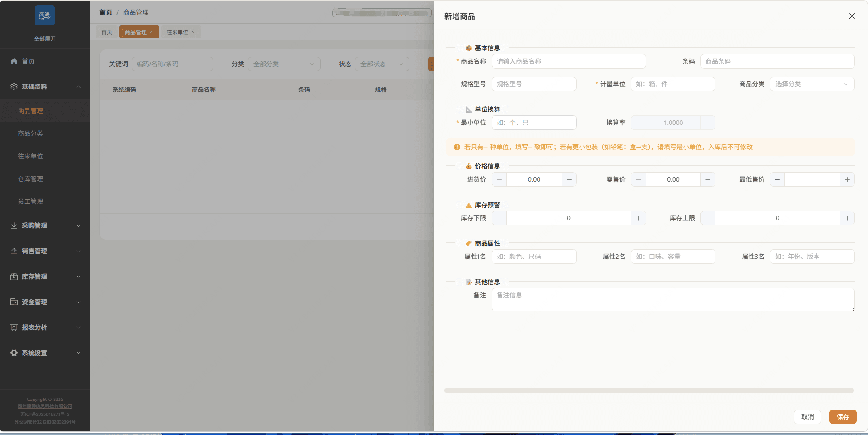Click the 取消 button

tap(807, 417)
